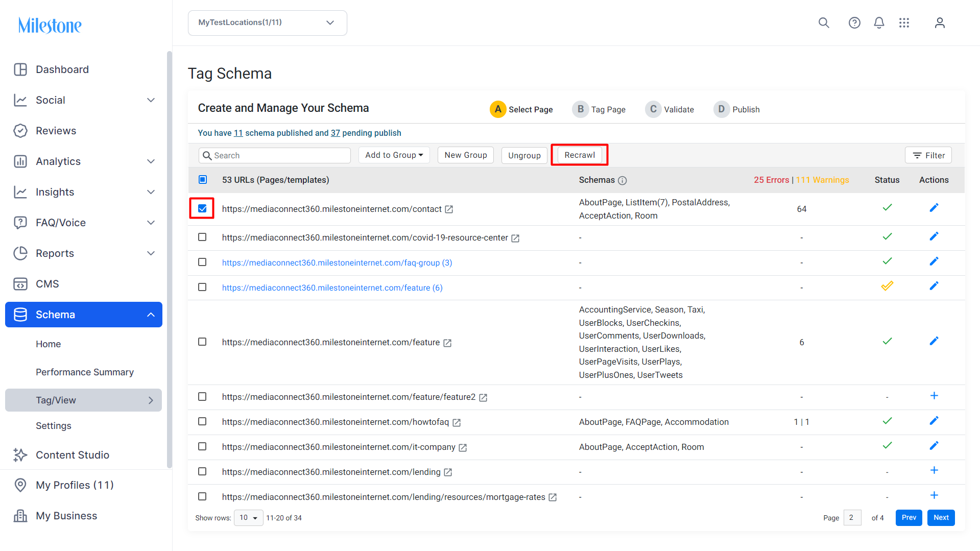Viewport: 980px width, 551px height.
Task: Open the search icon in the top bar
Action: point(824,23)
